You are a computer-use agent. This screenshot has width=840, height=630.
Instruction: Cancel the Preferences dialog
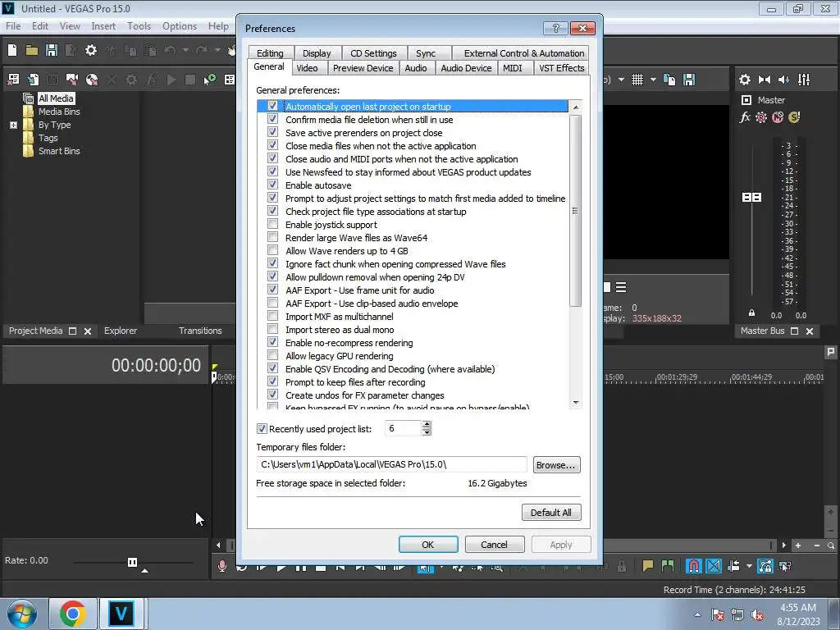(x=494, y=545)
